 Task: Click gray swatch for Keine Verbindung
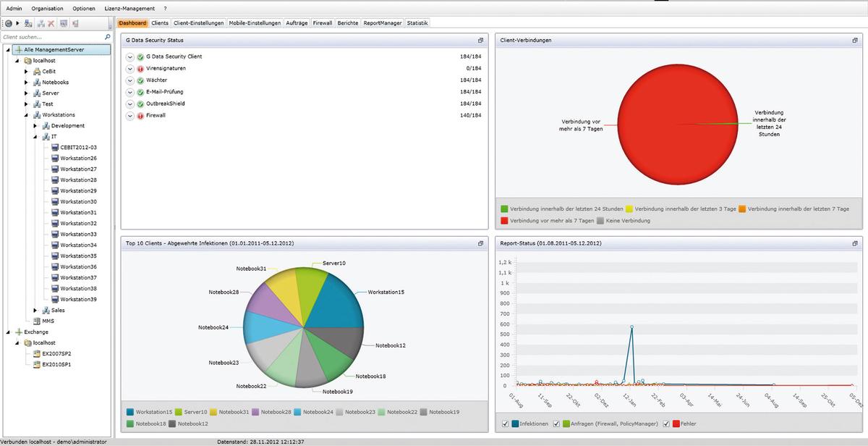click(600, 220)
